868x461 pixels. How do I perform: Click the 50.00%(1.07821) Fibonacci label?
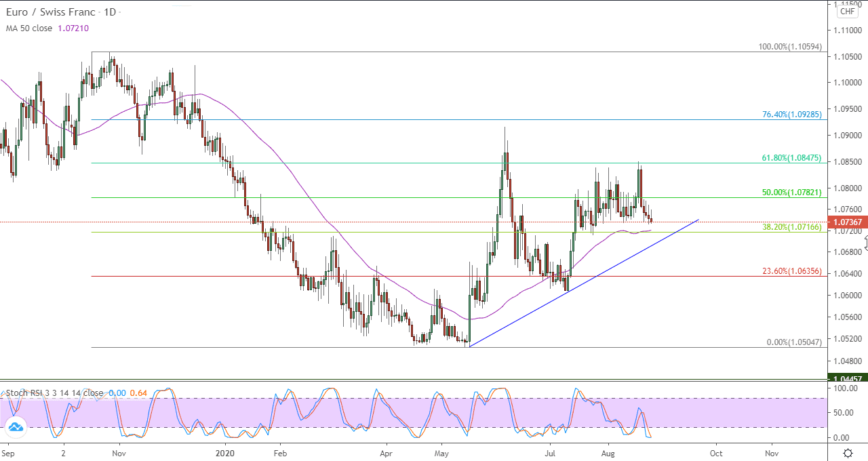point(792,193)
